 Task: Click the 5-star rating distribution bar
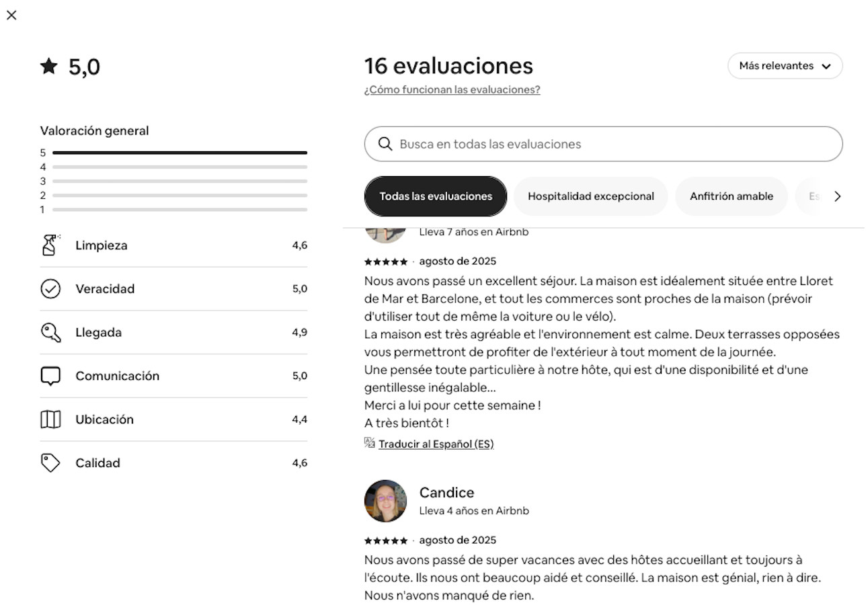(180, 153)
